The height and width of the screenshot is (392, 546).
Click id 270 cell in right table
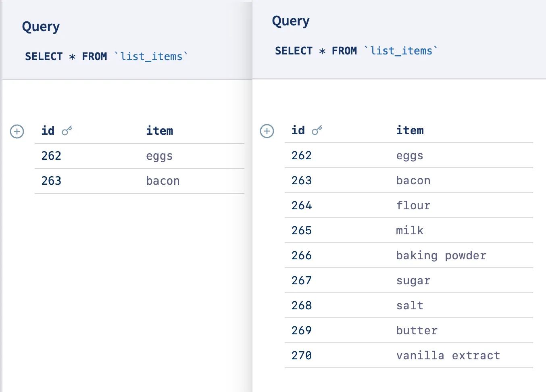pos(302,355)
